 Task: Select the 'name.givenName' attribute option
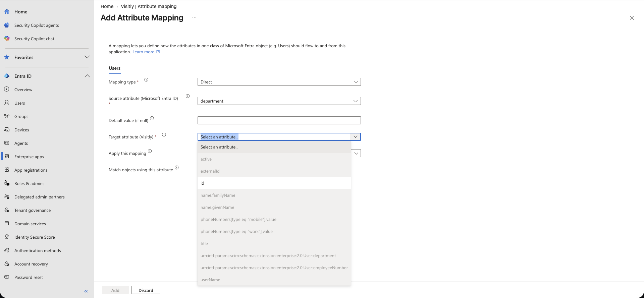coord(274,207)
